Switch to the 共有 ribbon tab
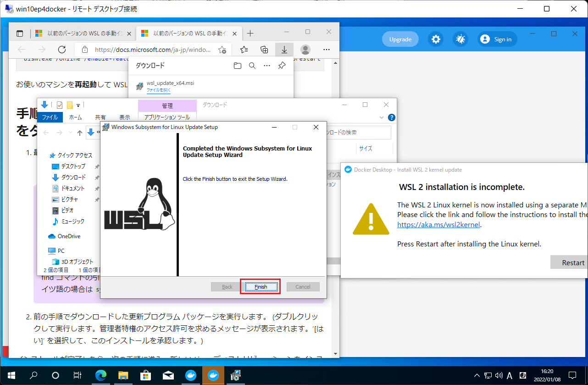Image resolution: width=588 pixels, height=385 pixels. tap(100, 117)
